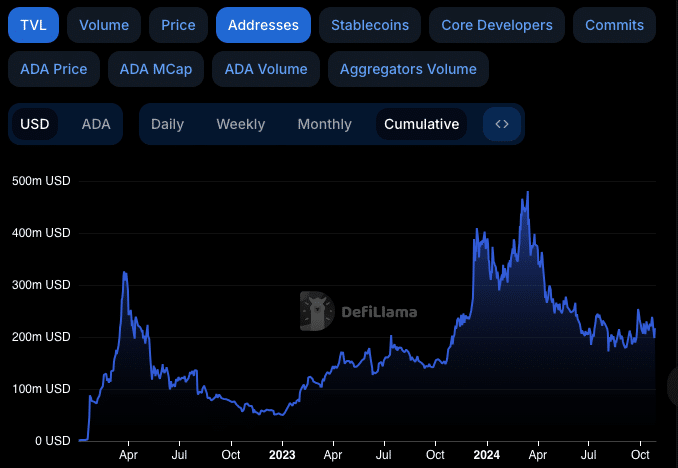Toggle the Price metric on chart
The image size is (678, 468).
tap(178, 24)
